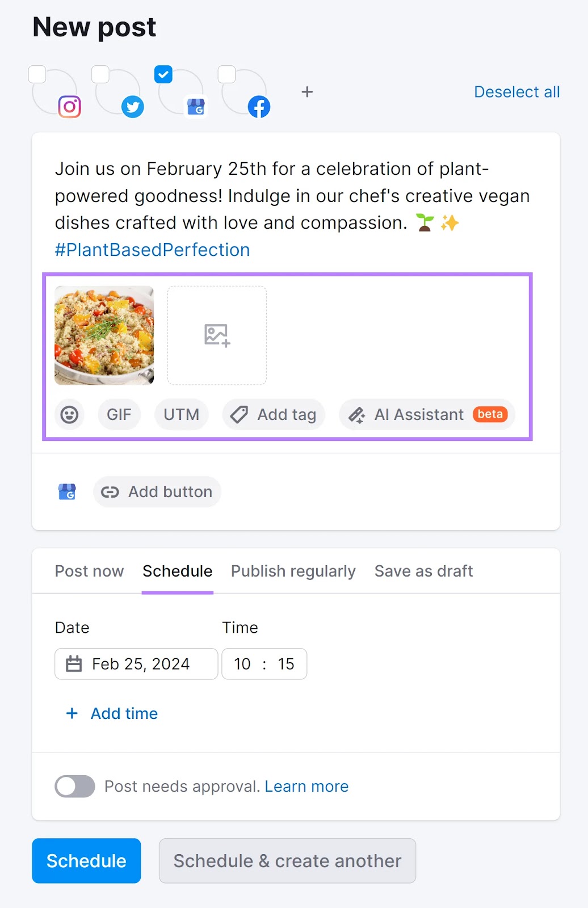The height and width of the screenshot is (908, 588).
Task: Check the Instagram checkbox
Action: point(37,74)
